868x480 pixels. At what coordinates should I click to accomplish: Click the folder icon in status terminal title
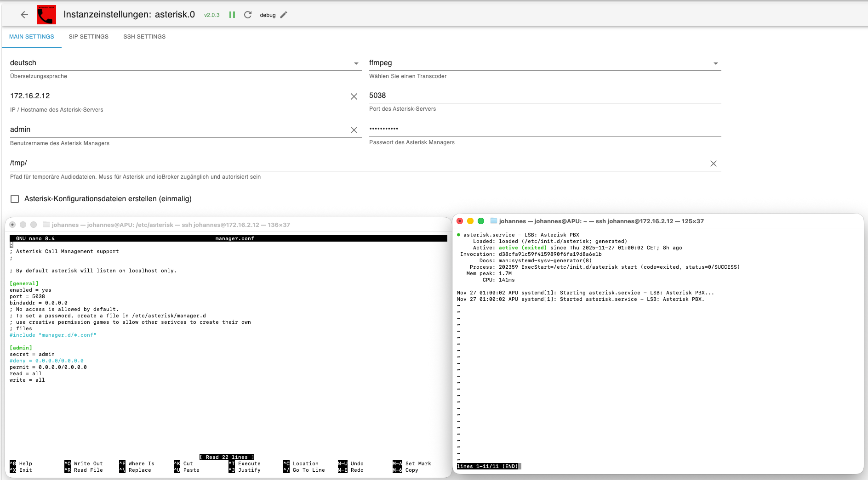coord(494,221)
